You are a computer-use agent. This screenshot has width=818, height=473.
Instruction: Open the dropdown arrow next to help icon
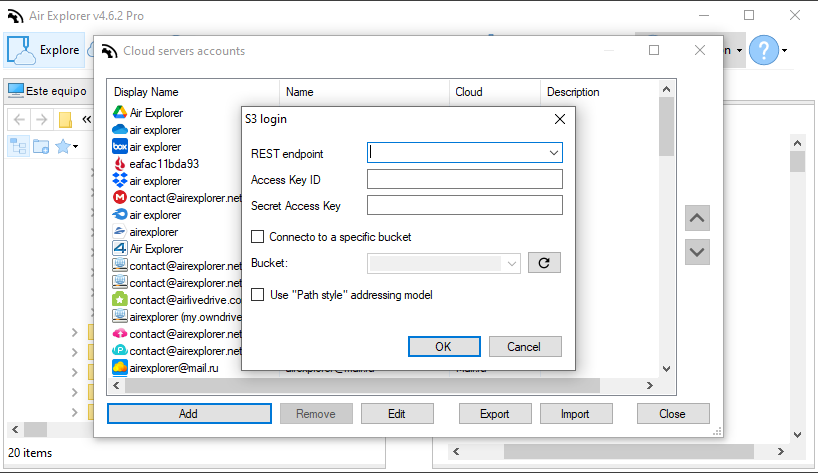pos(785,51)
